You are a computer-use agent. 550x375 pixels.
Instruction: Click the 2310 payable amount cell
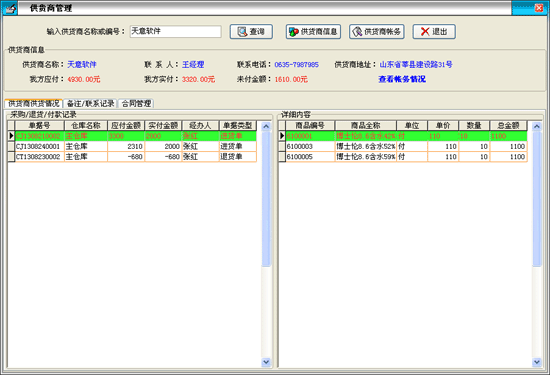pyautogui.click(x=126, y=146)
